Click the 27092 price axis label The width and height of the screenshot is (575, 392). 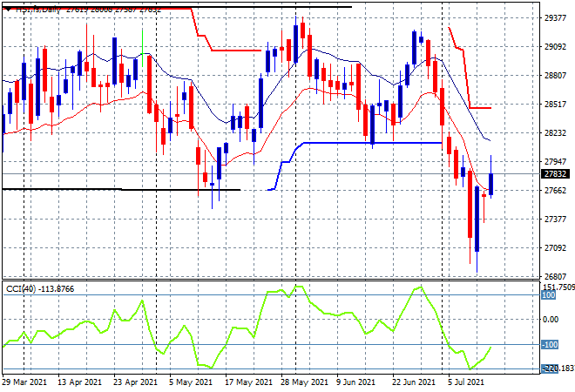click(556, 248)
